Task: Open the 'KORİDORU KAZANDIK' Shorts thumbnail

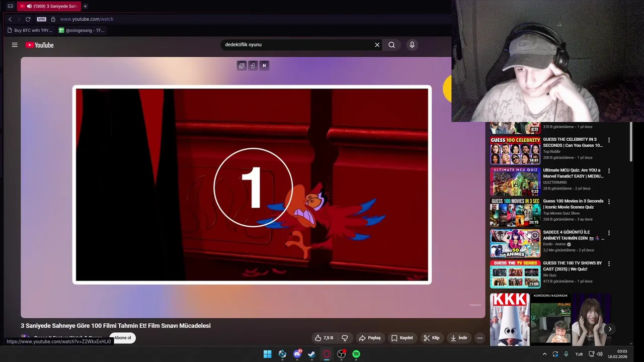Action: (x=550, y=320)
